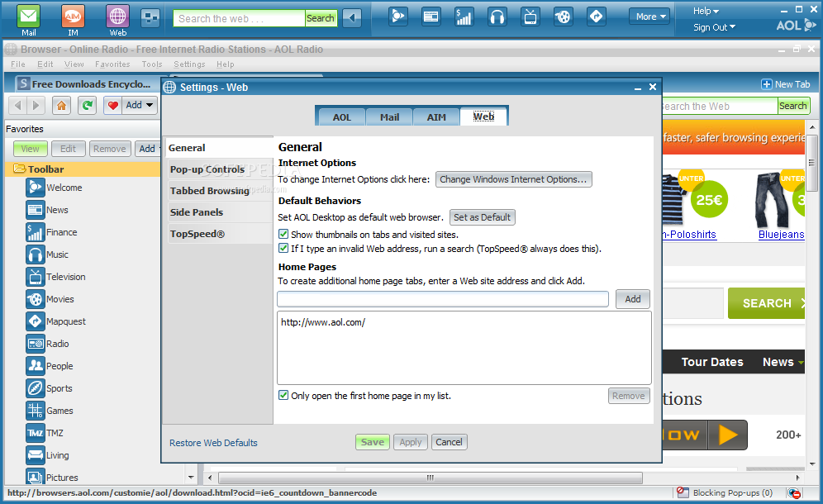823x504 pixels.
Task: Switch to the AIM settings tab
Action: tap(436, 117)
